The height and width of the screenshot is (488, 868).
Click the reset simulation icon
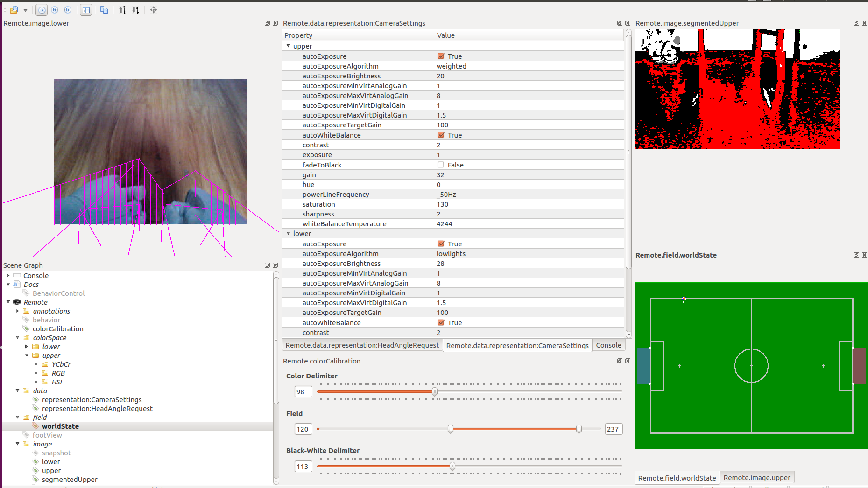coord(55,10)
